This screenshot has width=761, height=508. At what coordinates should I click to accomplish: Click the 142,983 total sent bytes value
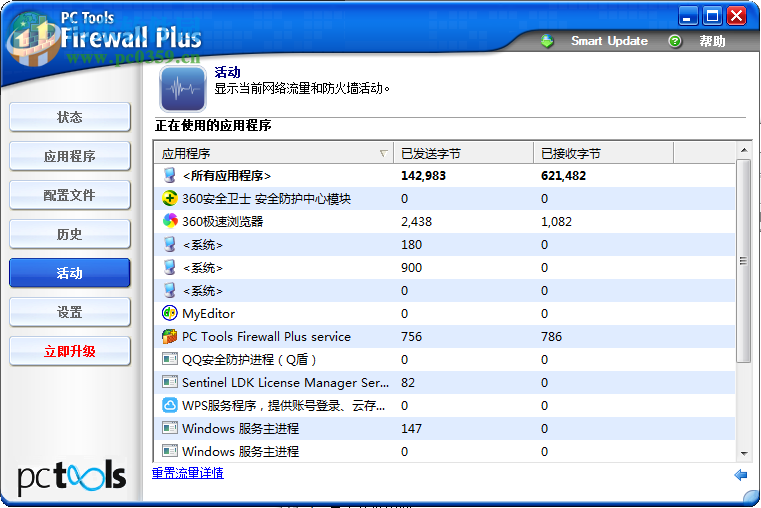pyautogui.click(x=423, y=176)
